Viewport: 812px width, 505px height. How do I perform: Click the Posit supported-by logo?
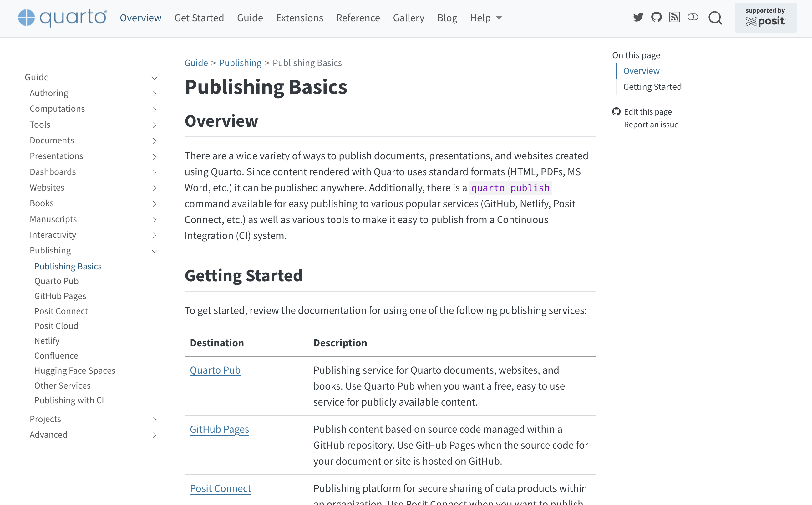click(765, 18)
